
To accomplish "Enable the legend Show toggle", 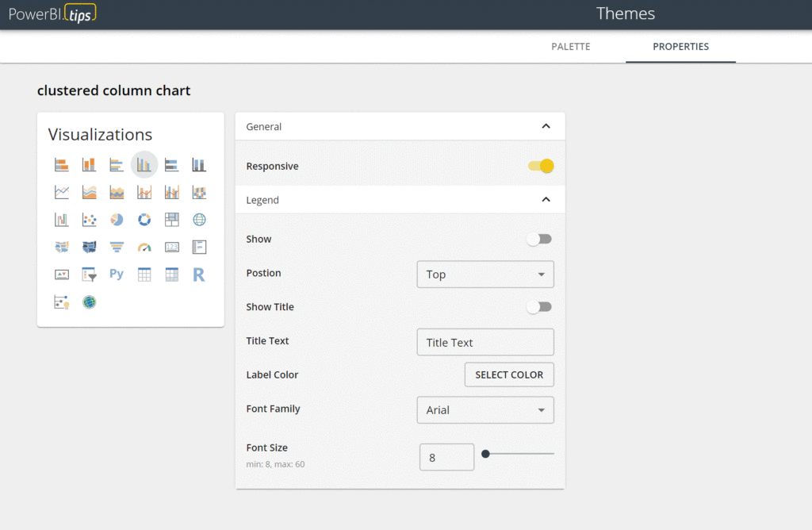I will [x=539, y=240].
